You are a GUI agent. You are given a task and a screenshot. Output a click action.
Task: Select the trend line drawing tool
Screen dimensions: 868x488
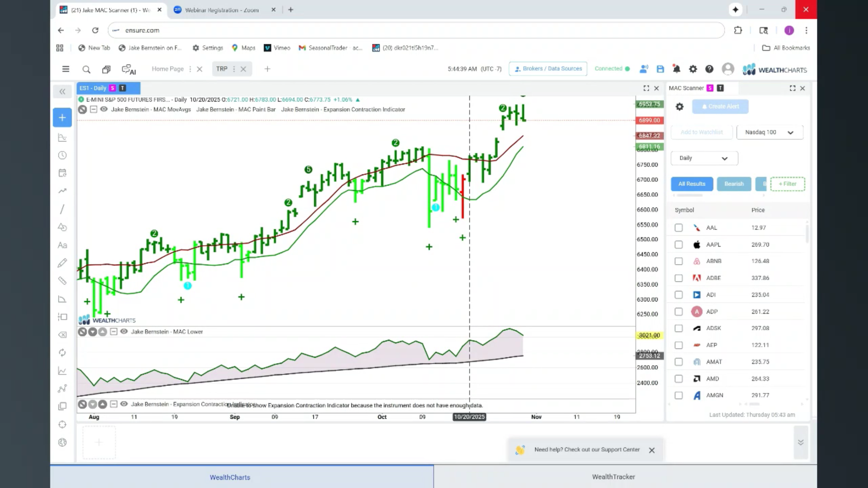pyautogui.click(x=62, y=209)
